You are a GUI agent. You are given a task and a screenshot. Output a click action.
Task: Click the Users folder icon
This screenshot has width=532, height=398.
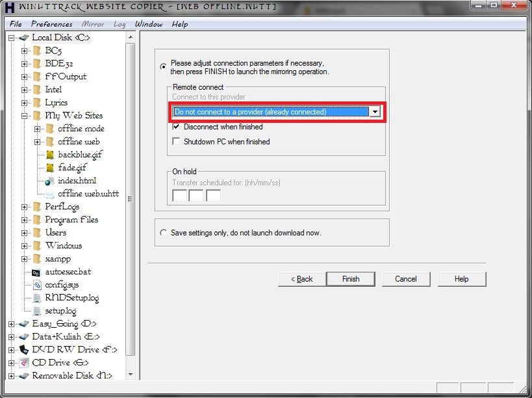pos(37,233)
